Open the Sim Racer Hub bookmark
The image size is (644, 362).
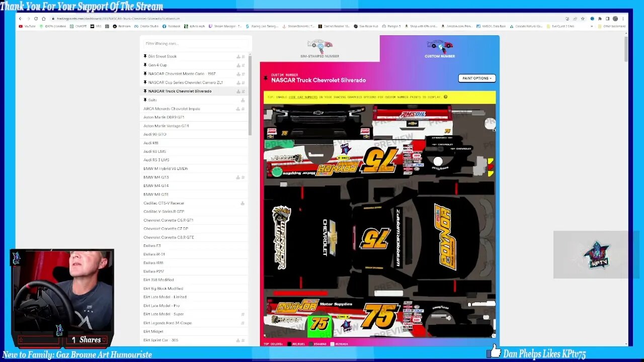click(366, 26)
